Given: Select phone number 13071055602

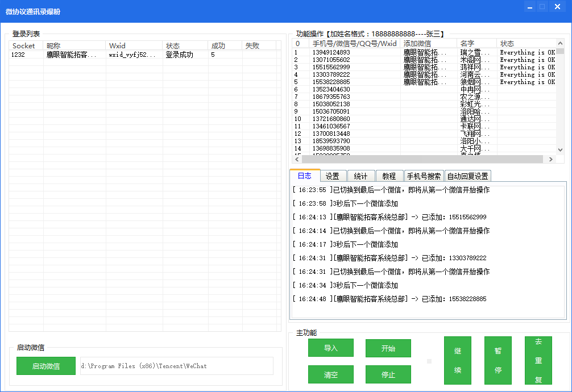Looking at the screenshot, I should [x=331, y=60].
